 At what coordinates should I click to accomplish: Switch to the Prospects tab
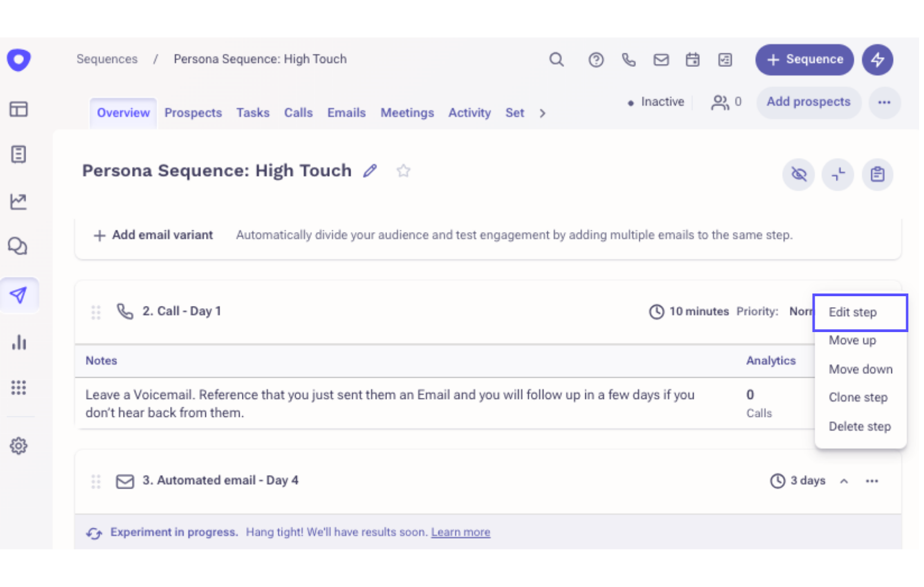(193, 113)
